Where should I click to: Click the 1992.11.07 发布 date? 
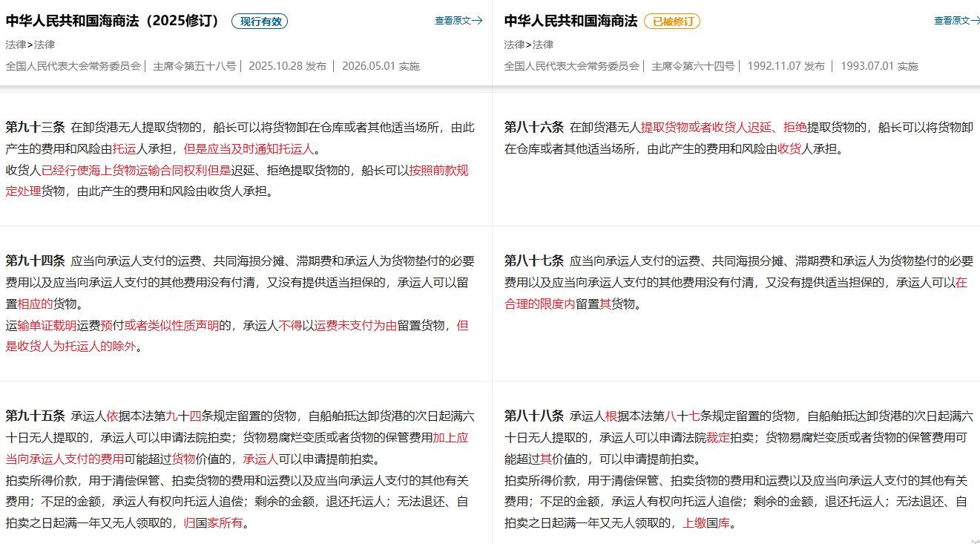coord(786,66)
